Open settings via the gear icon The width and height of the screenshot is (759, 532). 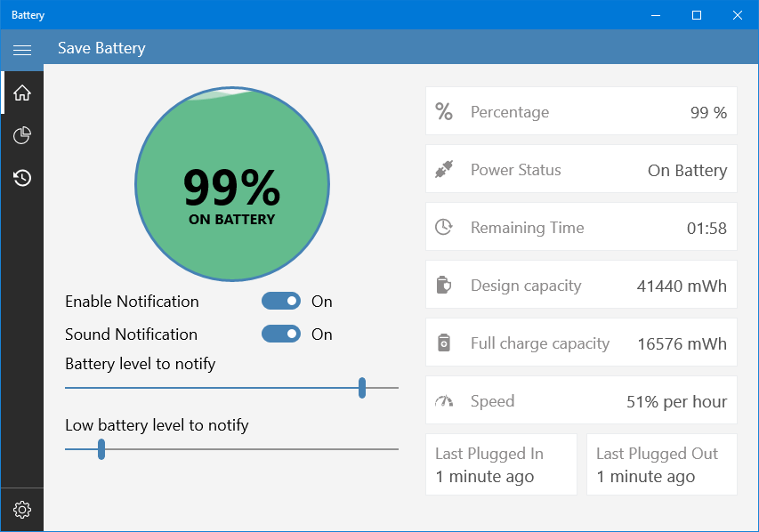21,510
